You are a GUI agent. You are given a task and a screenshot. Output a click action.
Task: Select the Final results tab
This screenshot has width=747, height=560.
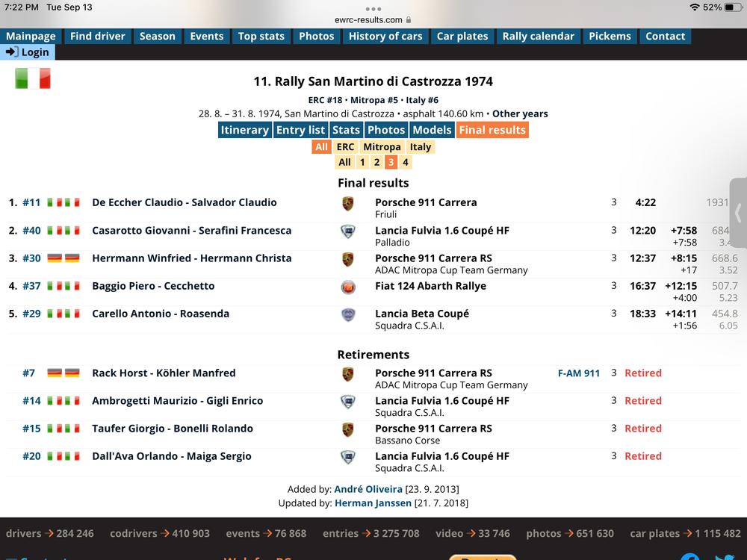click(x=492, y=130)
